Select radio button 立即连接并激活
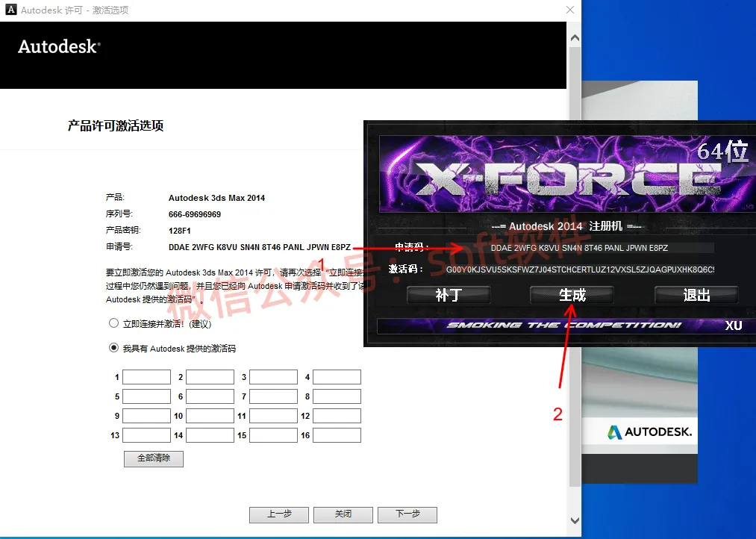756x539 pixels. 113,323
